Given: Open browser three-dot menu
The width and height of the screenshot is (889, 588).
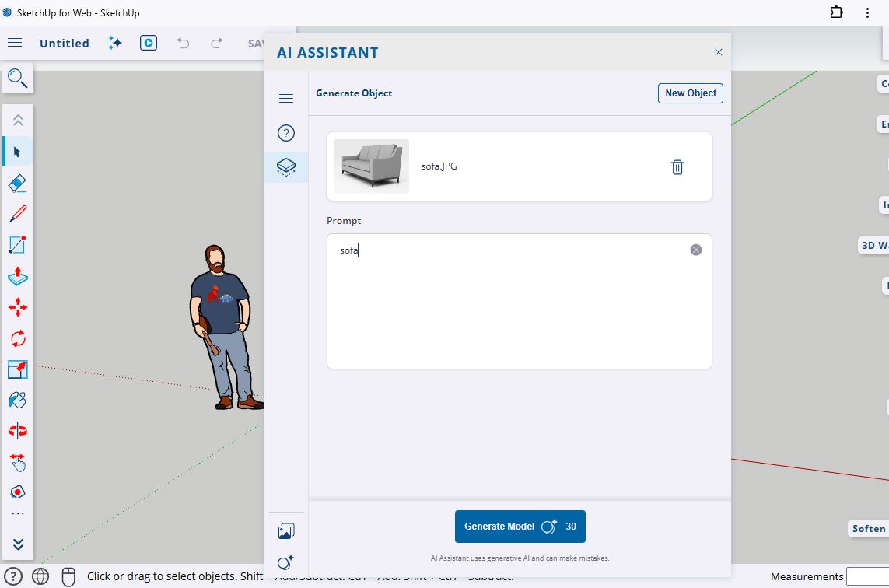Looking at the screenshot, I should click(867, 12).
